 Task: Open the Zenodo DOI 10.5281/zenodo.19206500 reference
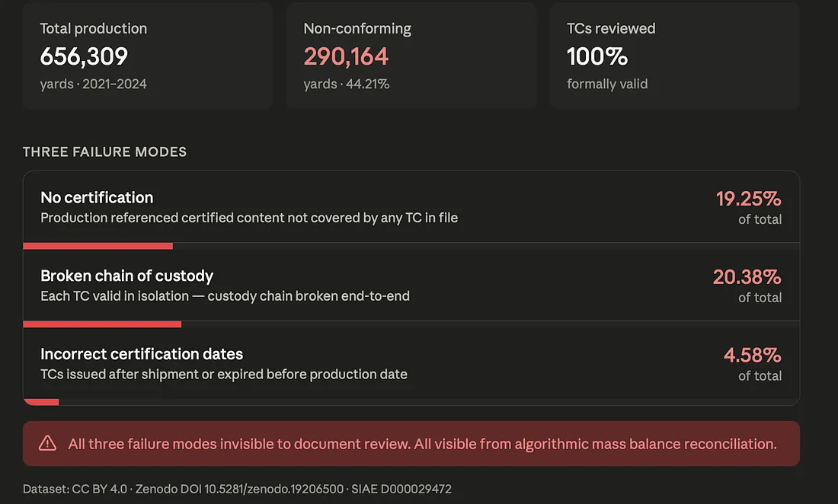pos(239,489)
